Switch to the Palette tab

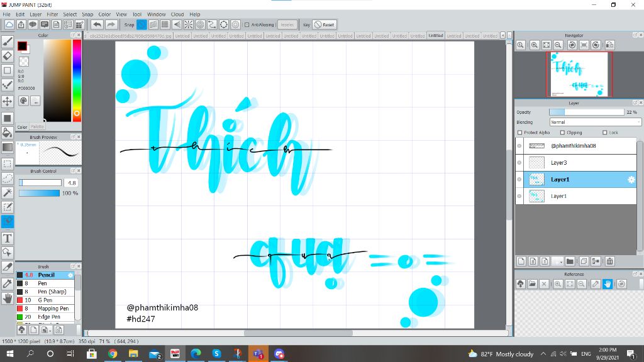[x=37, y=127]
